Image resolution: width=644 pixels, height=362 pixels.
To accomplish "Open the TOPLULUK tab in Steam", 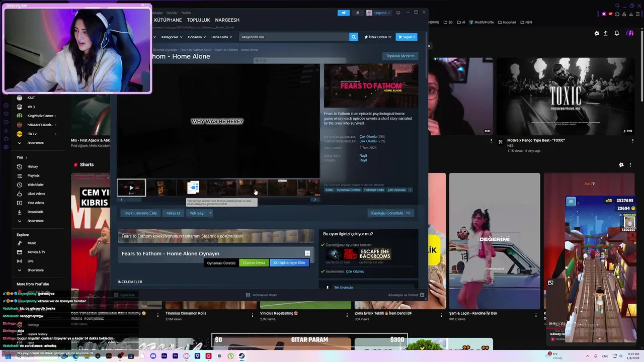I will tap(198, 20).
